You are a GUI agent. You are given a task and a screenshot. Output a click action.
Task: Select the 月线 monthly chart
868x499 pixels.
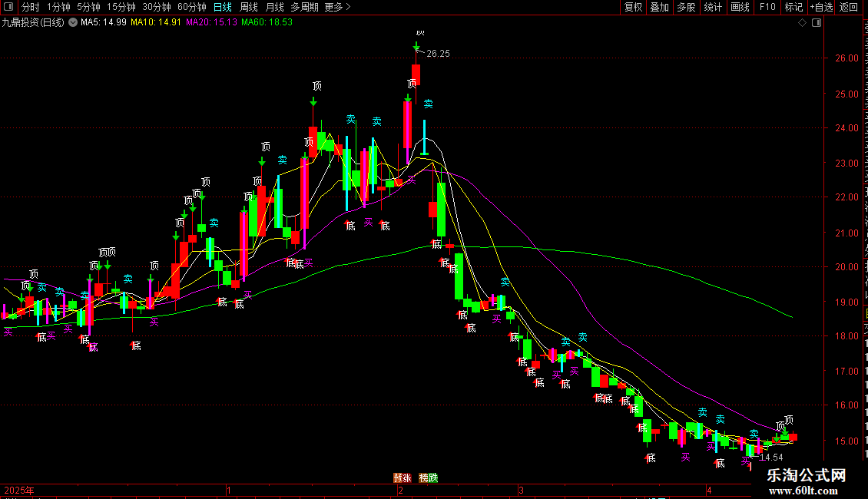click(x=274, y=7)
